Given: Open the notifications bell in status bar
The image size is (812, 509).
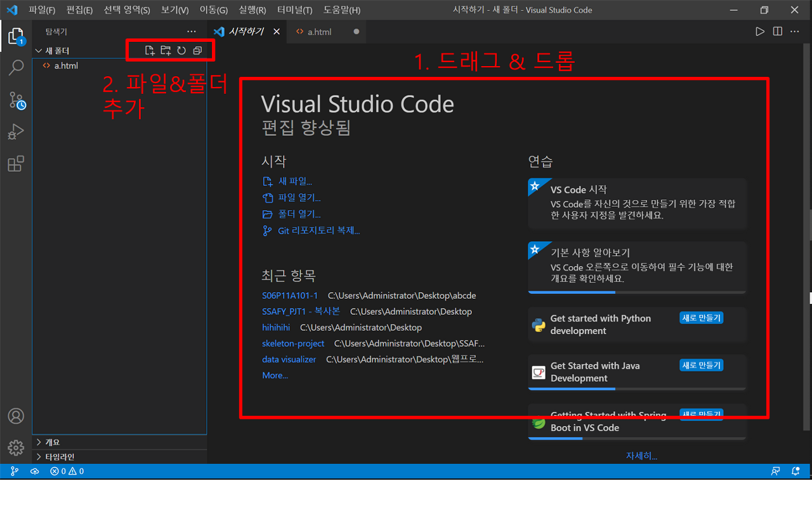Looking at the screenshot, I should point(796,471).
